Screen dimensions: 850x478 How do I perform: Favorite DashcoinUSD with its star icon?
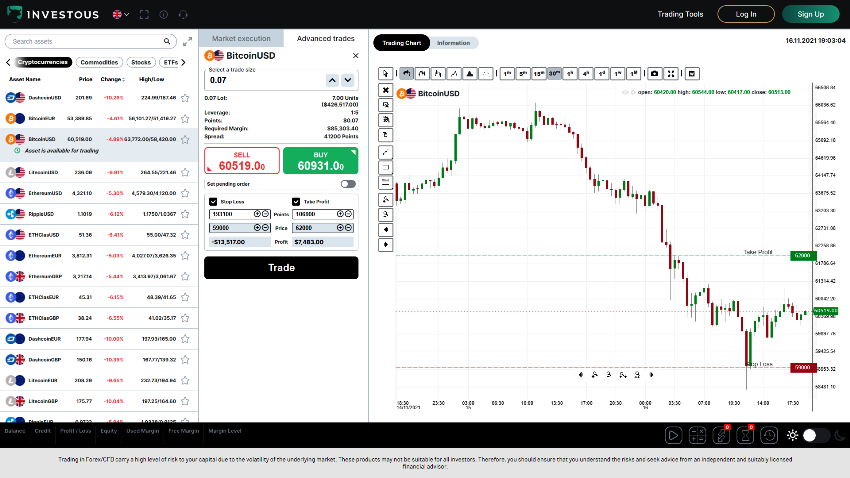(x=185, y=98)
